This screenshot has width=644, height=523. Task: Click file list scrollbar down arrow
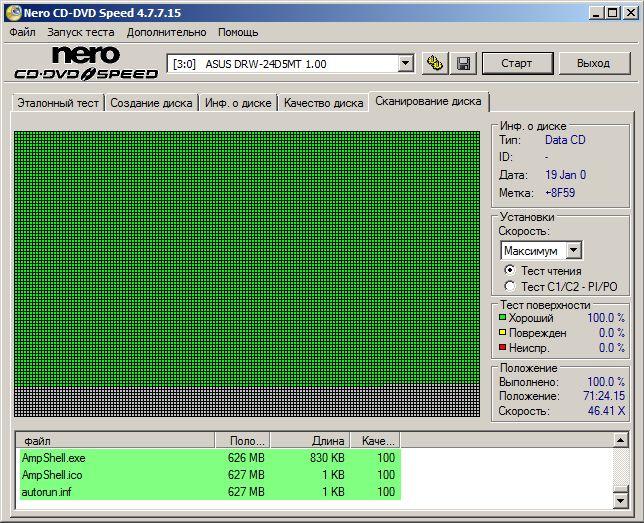(x=620, y=500)
